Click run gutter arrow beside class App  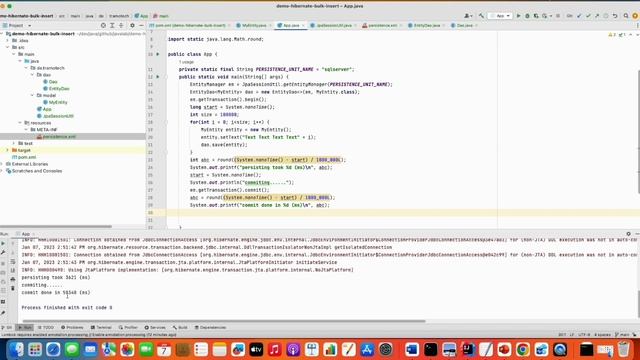point(158,54)
